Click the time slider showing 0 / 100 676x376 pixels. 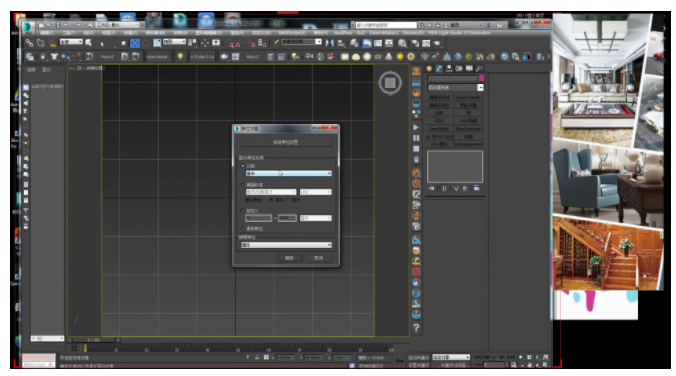(x=94, y=340)
